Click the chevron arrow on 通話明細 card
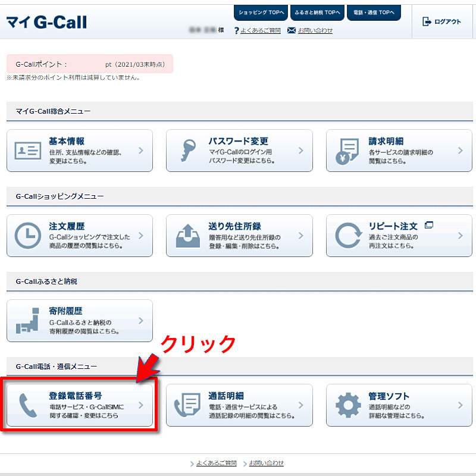Screen dimensions: 476x476 tap(301, 405)
